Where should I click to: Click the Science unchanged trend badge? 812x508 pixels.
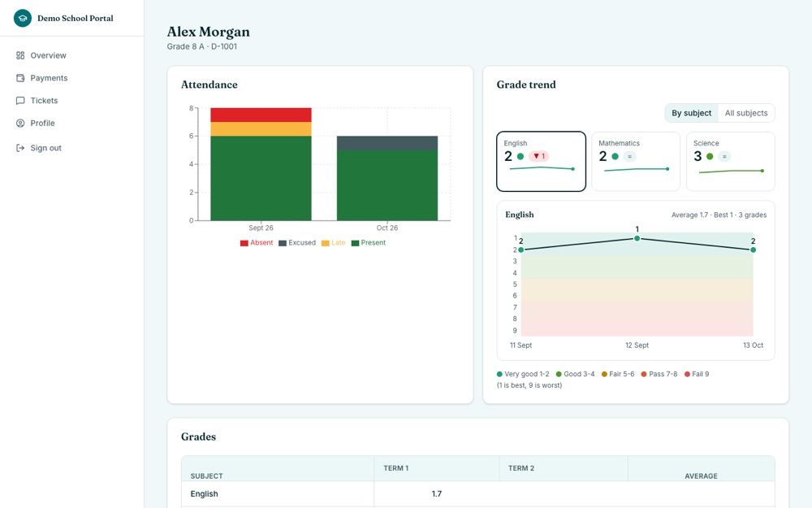click(724, 156)
